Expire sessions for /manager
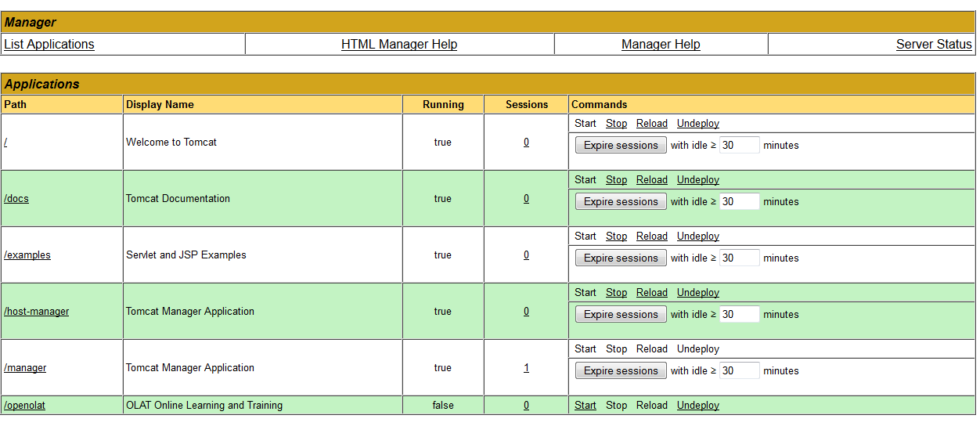The height and width of the screenshot is (426, 980). 621,371
